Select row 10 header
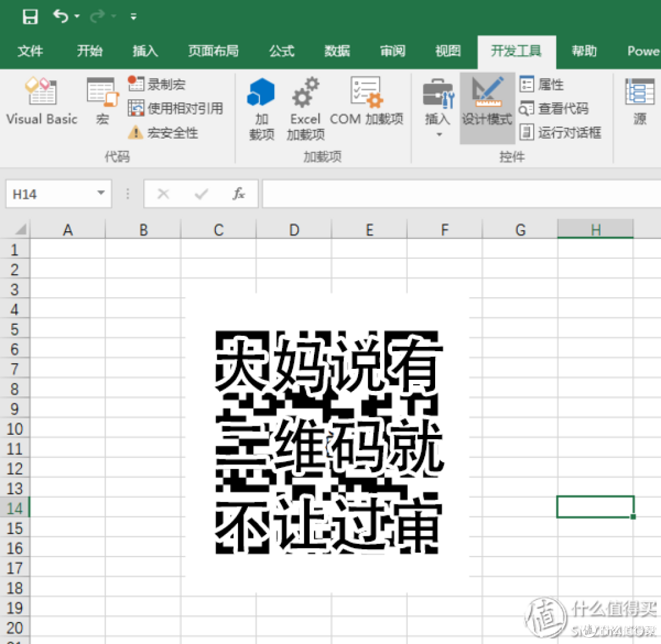Screen dimensions: 661x644 coord(14,429)
